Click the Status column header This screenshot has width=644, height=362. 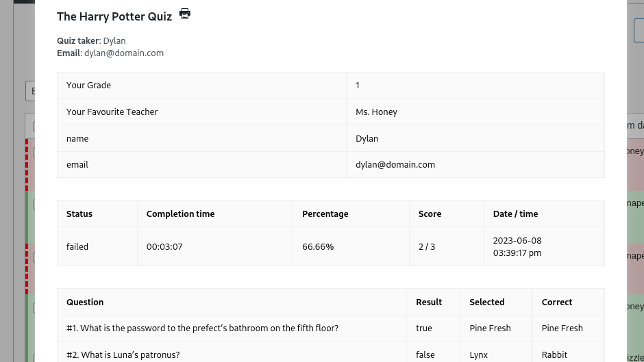click(x=79, y=214)
